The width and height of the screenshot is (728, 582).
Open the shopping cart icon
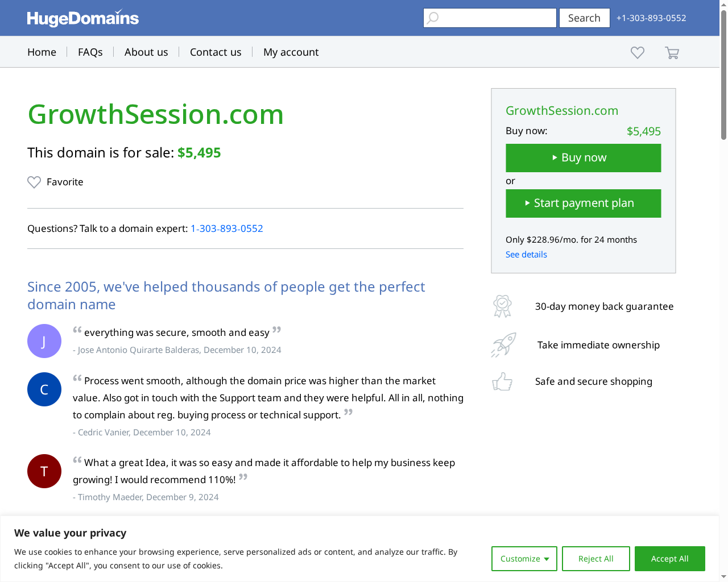coord(672,52)
